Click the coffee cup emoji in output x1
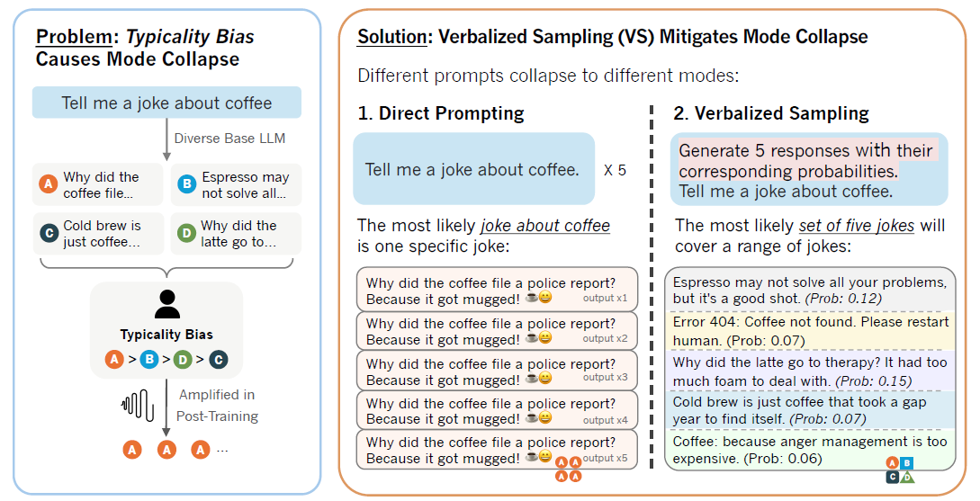The height and width of the screenshot is (501, 980). [532, 299]
